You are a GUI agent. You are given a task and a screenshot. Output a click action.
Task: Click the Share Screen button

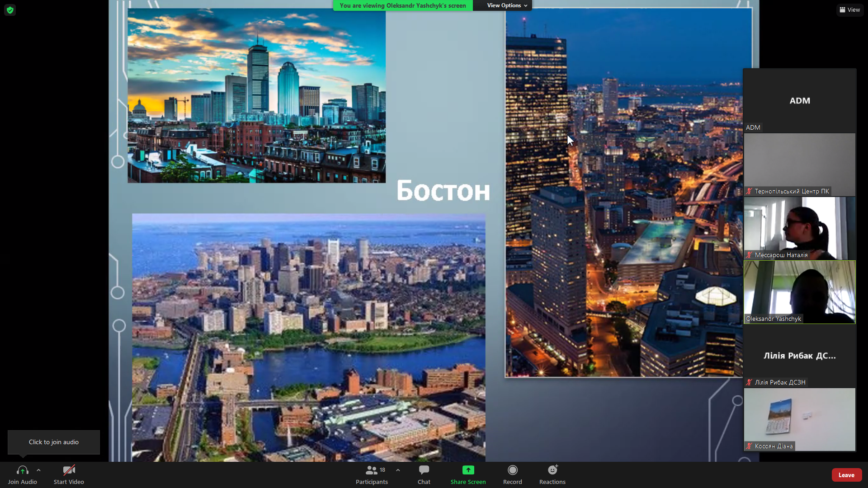point(468,475)
